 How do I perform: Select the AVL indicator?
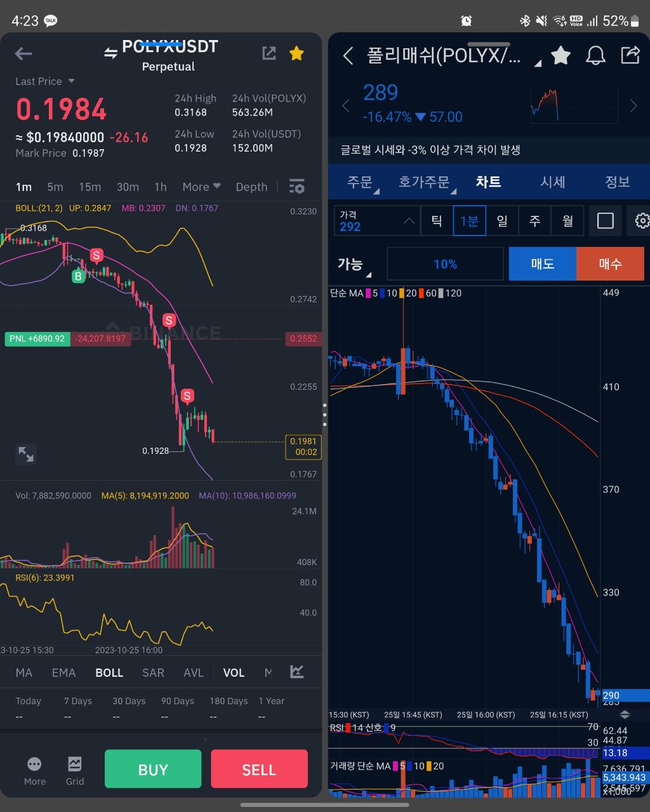[194, 672]
